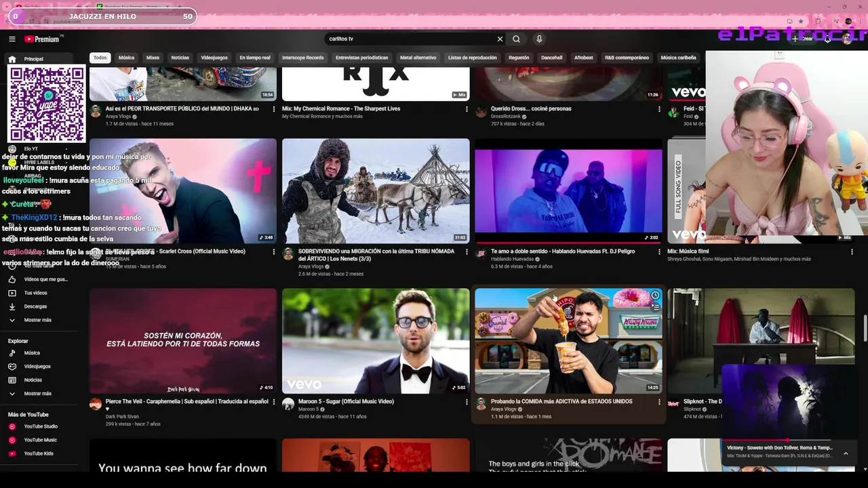Image resolution: width=868 pixels, height=488 pixels.
Task: Play the reindeer migration video thumbnail
Action: (x=376, y=191)
